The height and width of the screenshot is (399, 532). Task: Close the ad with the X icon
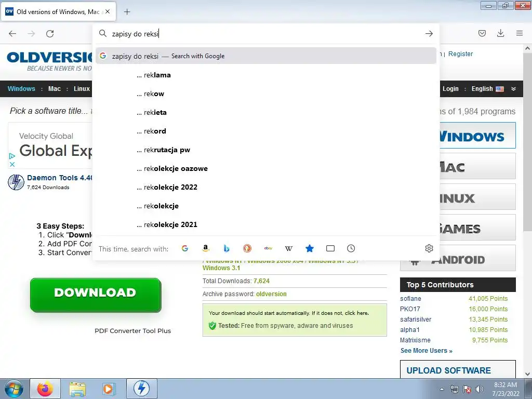(12, 164)
